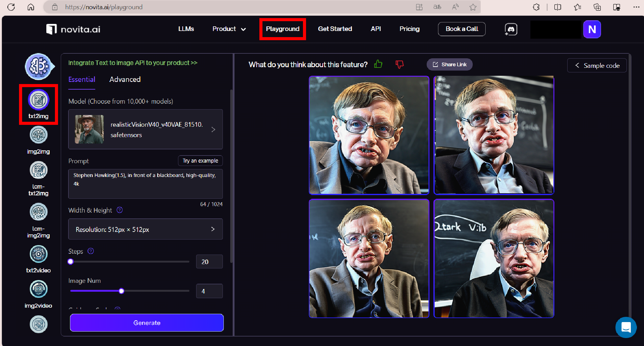Click the thumbs up feedback icon
Viewport: 644px width, 346px height.
tap(378, 64)
